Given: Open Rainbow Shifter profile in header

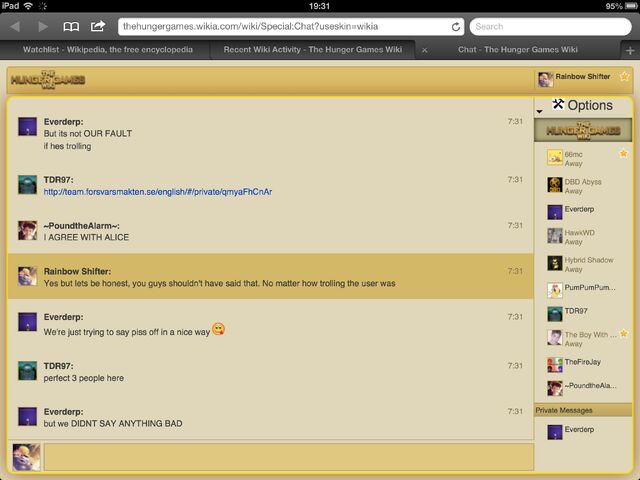Looking at the screenshot, I should (x=573, y=79).
